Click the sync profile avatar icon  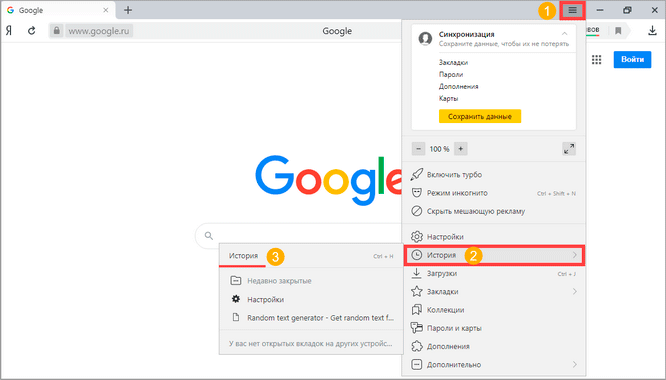[x=425, y=39]
